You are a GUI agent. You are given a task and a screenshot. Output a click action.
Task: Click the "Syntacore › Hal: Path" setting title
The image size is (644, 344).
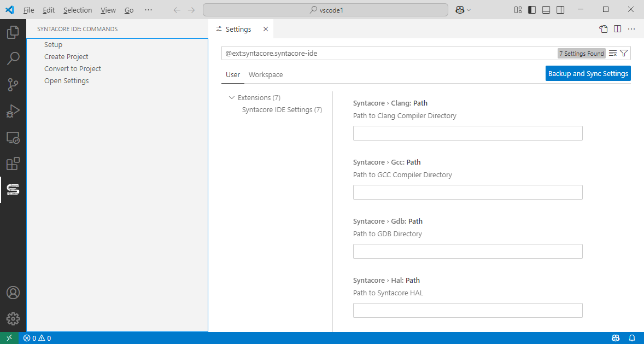[x=387, y=281]
